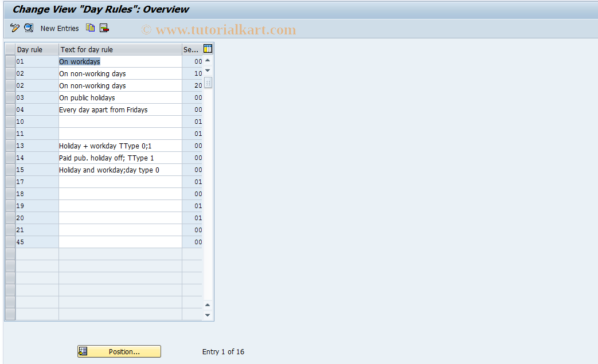This screenshot has height=364, width=598.
Task: Click the page down arrow at table bottom
Action: 208,315
